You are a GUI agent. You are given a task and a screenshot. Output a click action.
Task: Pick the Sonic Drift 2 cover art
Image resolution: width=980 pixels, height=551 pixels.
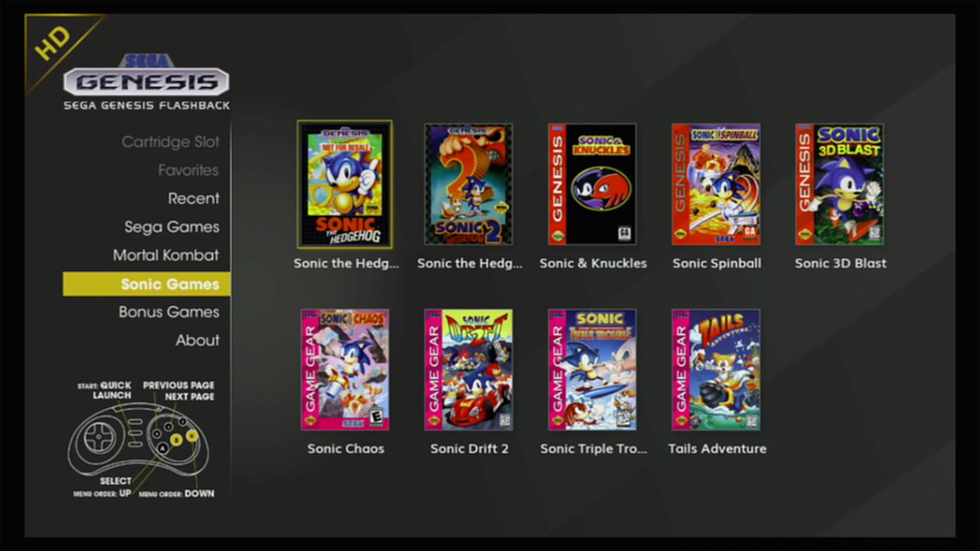click(469, 370)
